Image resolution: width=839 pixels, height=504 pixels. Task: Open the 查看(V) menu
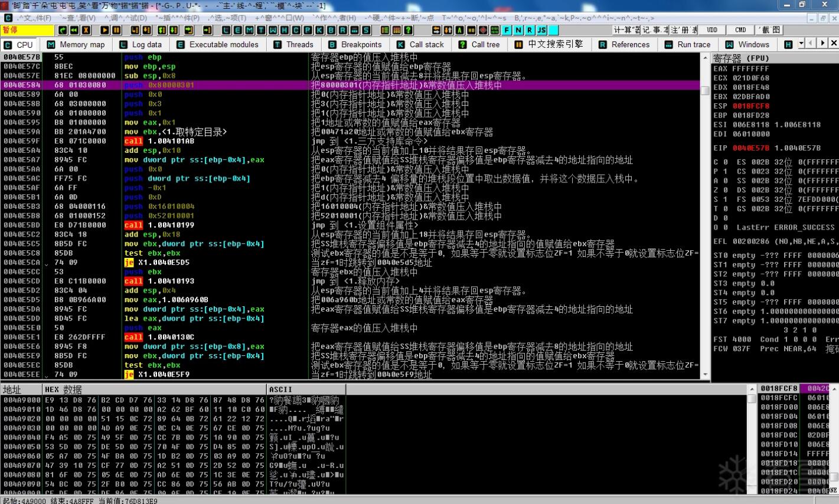79,18
